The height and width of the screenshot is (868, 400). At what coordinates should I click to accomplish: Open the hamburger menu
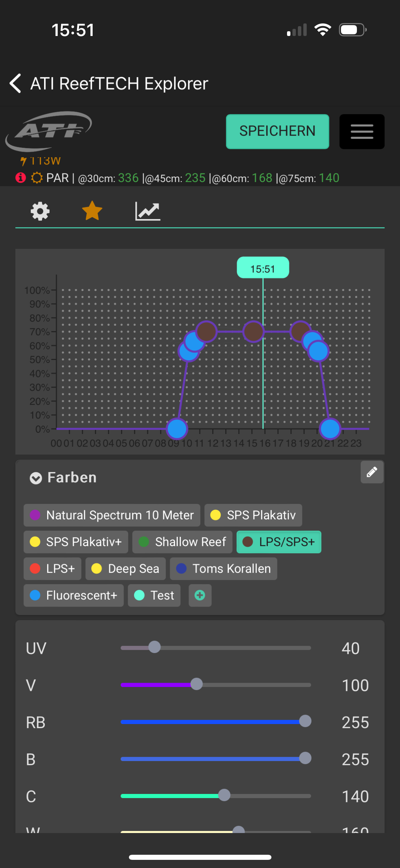pos(362,131)
